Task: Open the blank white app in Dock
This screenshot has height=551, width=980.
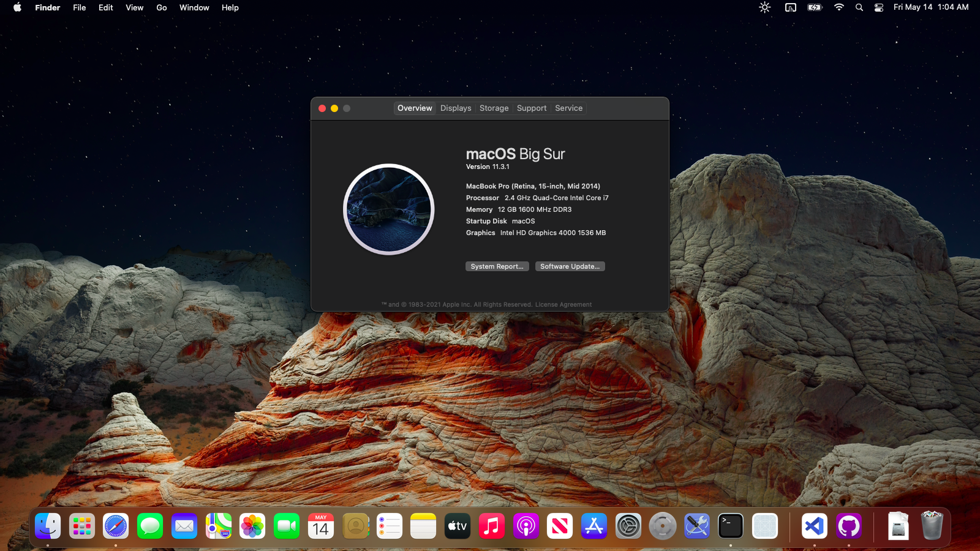Action: [x=765, y=526]
